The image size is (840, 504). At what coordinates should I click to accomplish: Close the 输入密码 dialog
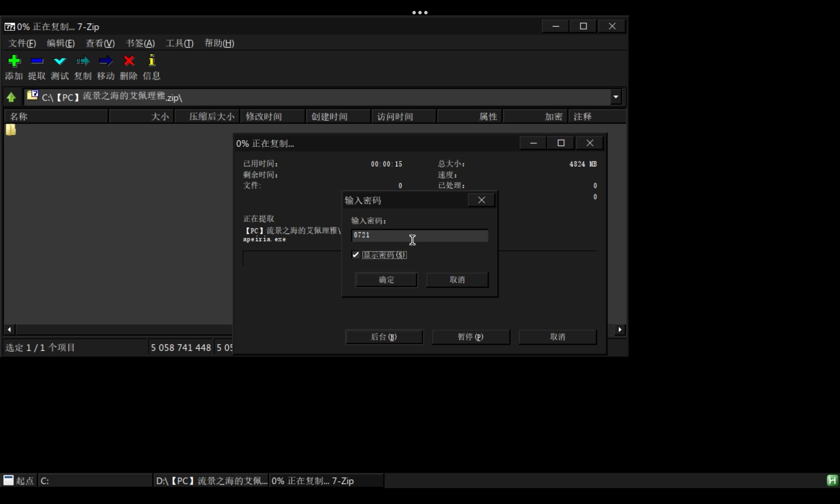[481, 200]
